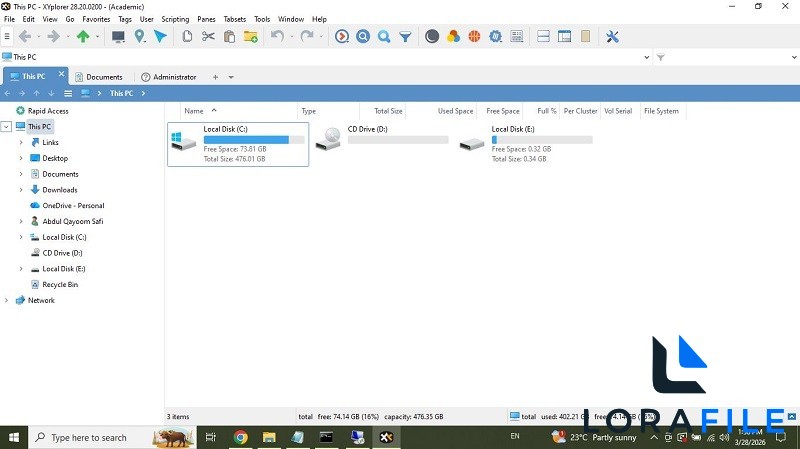This screenshot has height=449, width=800.
Task: Collapse the This PC tree node
Action: (x=6, y=127)
